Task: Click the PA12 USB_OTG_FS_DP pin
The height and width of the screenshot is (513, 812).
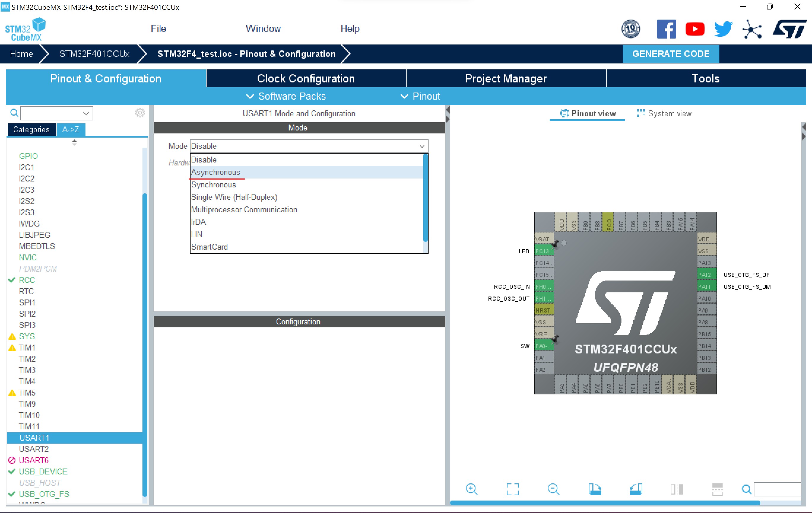Action: (x=706, y=275)
